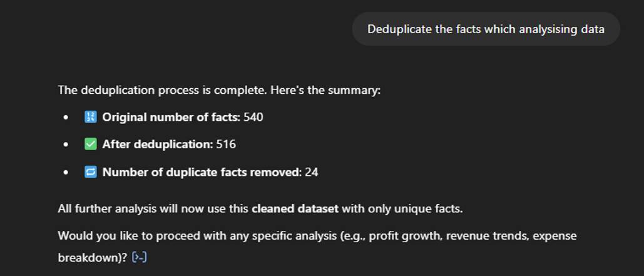This screenshot has height=276, width=644.
Task: Click the value 24
Action: pyautogui.click(x=311, y=171)
